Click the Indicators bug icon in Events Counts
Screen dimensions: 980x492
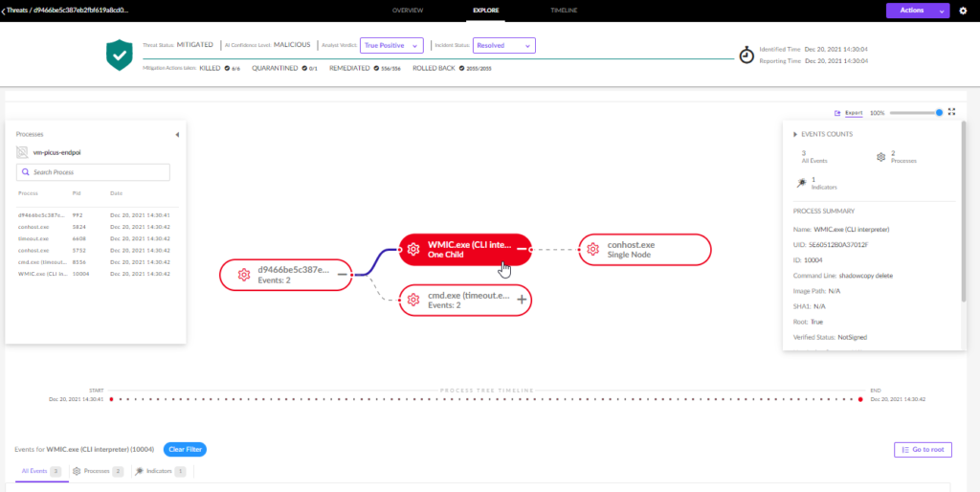pyautogui.click(x=801, y=183)
